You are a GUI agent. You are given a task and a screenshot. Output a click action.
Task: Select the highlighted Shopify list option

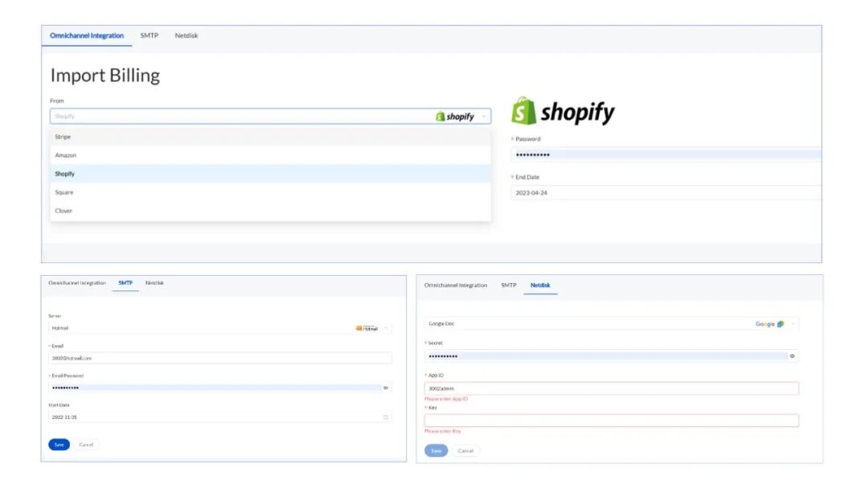point(270,174)
